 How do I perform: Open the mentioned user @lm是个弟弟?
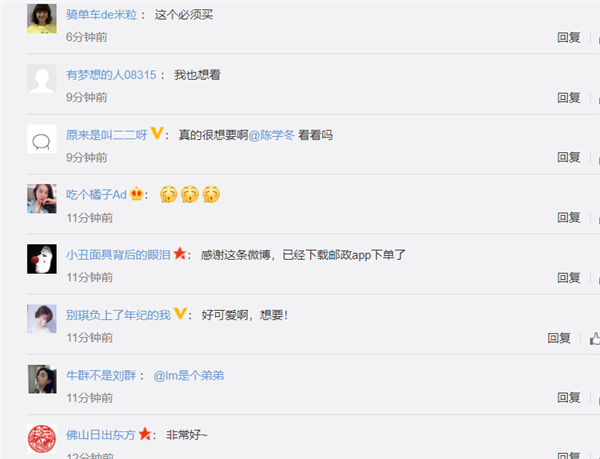189,376
